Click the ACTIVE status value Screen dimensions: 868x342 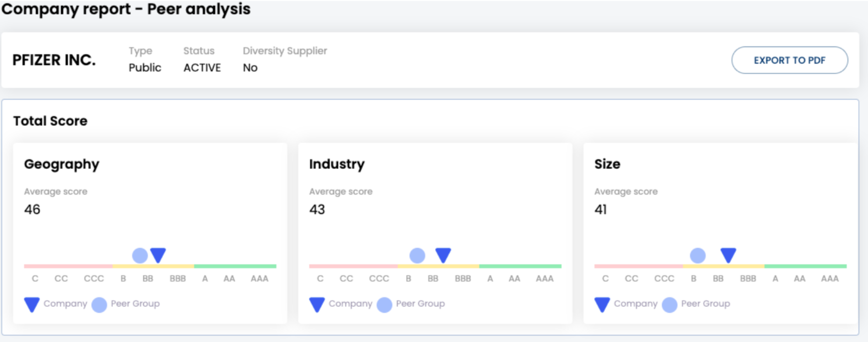tap(202, 68)
